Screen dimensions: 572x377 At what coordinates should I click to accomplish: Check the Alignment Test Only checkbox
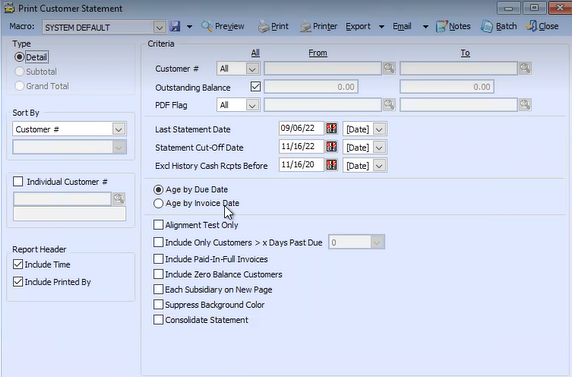pyautogui.click(x=158, y=225)
